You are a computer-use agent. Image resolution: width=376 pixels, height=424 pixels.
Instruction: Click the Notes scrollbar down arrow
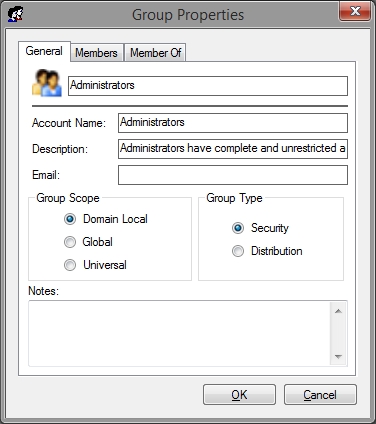338,357
